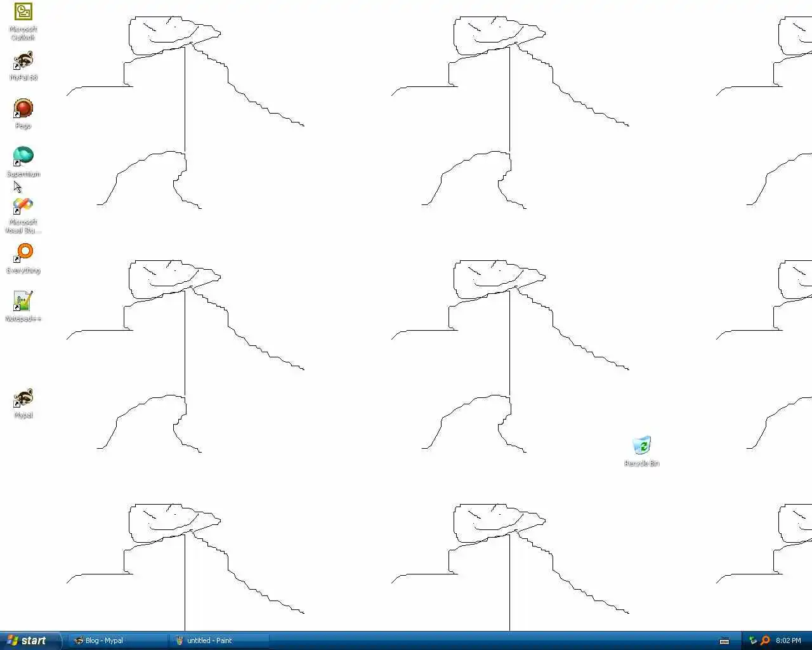Click the on-screen keyboard taskbar icon
The height and width of the screenshot is (650, 812).
coord(724,641)
